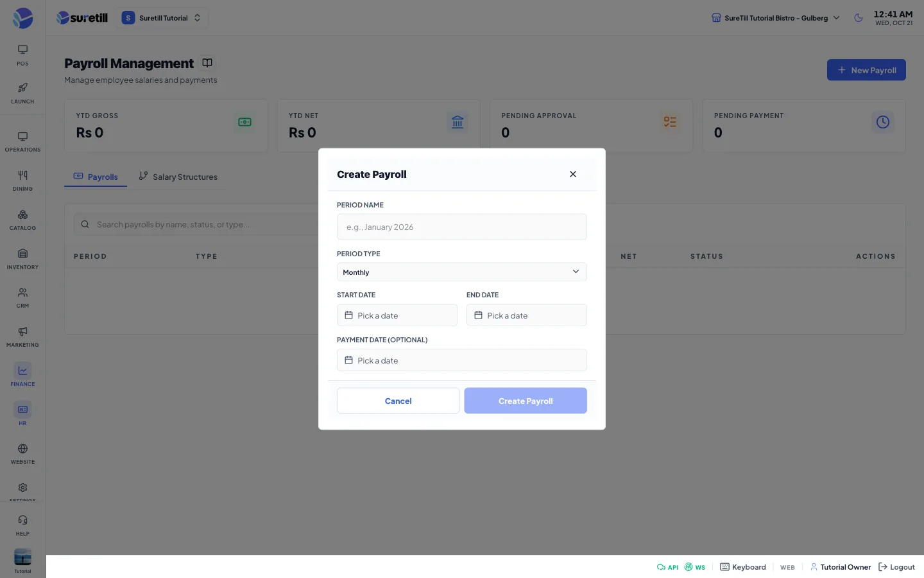
Task: Open the payroll guide book icon
Action: pos(207,63)
